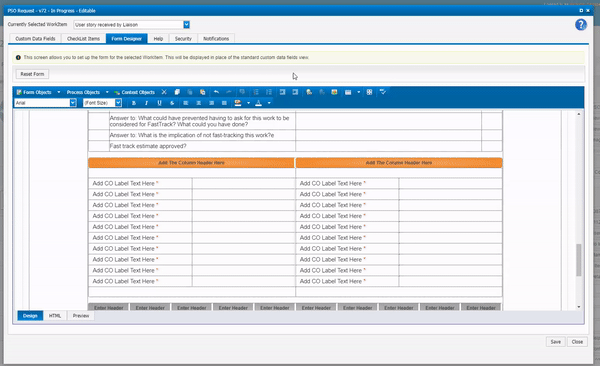
Task: Click the bulleted list icon
Action: pos(269,92)
